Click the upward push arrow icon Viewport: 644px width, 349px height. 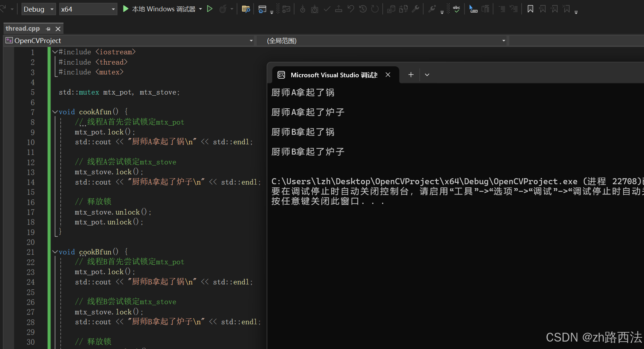(x=339, y=9)
